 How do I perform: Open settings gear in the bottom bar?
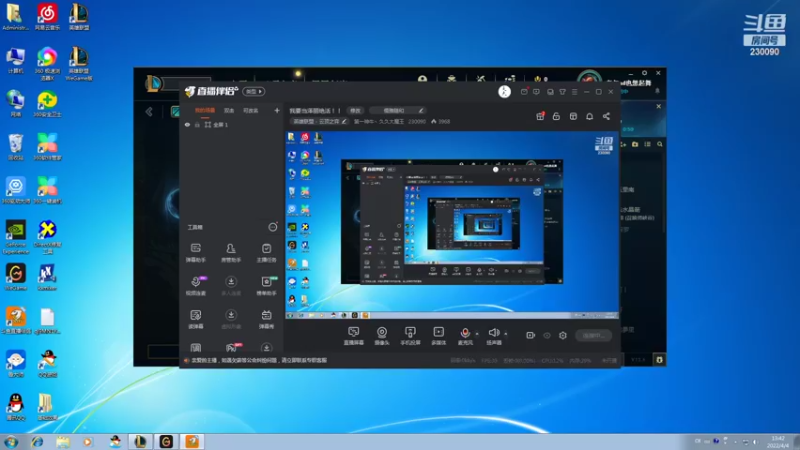click(563, 335)
